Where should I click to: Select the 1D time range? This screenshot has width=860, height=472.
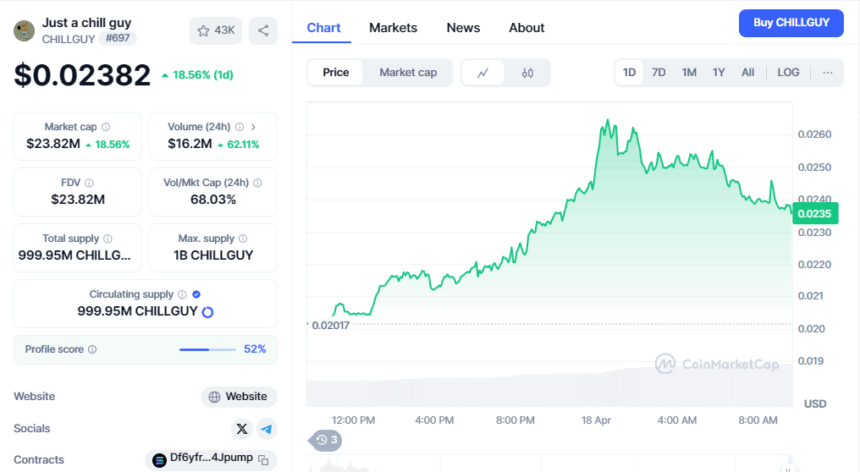pyautogui.click(x=629, y=72)
